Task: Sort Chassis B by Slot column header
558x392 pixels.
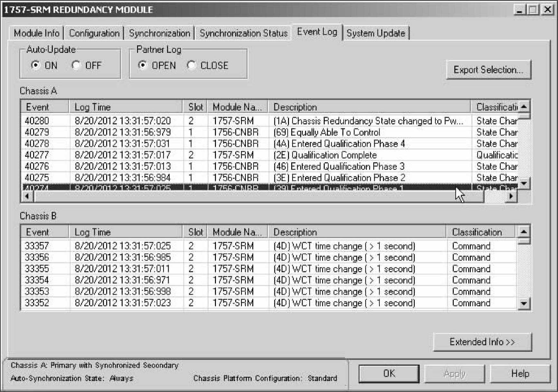Action: pyautogui.click(x=195, y=232)
